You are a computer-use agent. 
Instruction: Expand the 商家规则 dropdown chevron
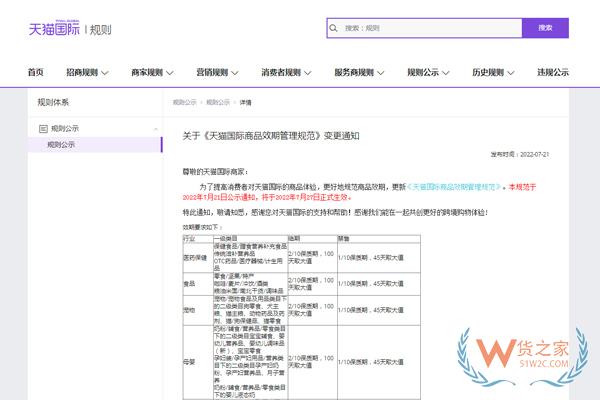170,73
